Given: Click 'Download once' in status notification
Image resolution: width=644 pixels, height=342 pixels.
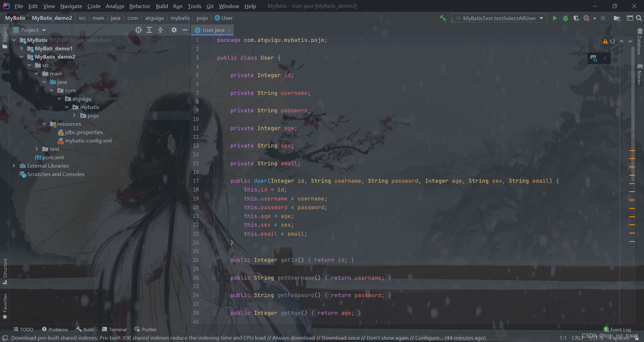Looking at the screenshot, I should pyautogui.click(x=340, y=338).
